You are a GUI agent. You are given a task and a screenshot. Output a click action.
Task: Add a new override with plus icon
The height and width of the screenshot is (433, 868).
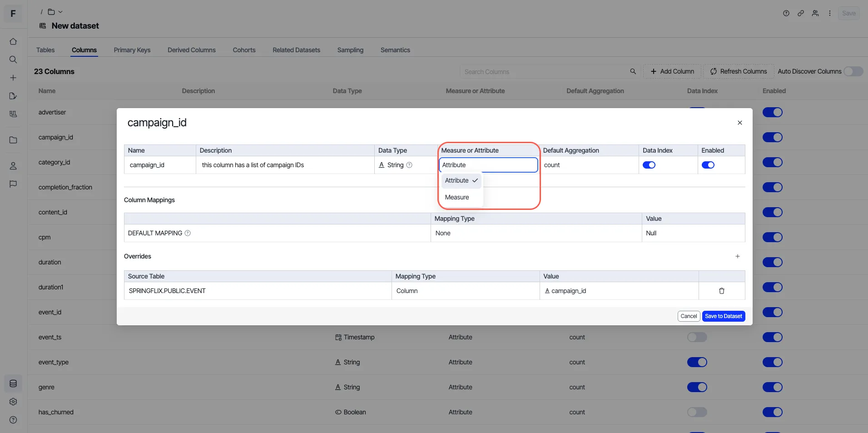[x=738, y=256]
